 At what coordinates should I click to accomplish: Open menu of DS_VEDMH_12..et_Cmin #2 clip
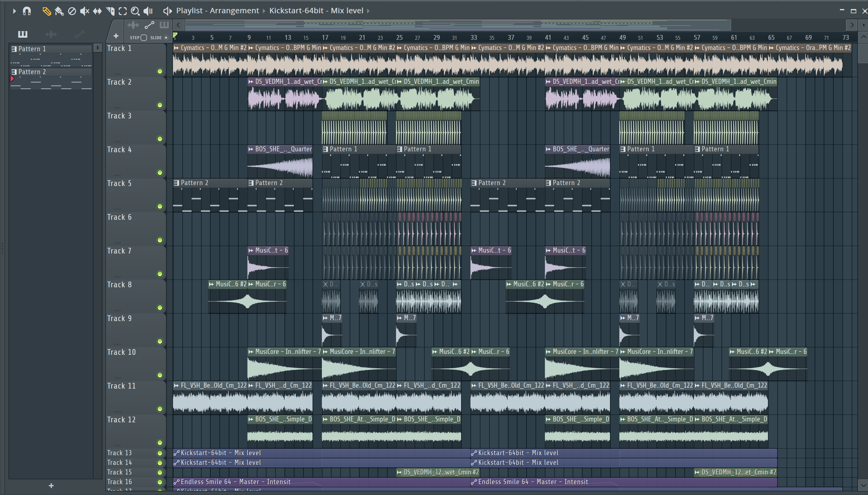point(697,472)
